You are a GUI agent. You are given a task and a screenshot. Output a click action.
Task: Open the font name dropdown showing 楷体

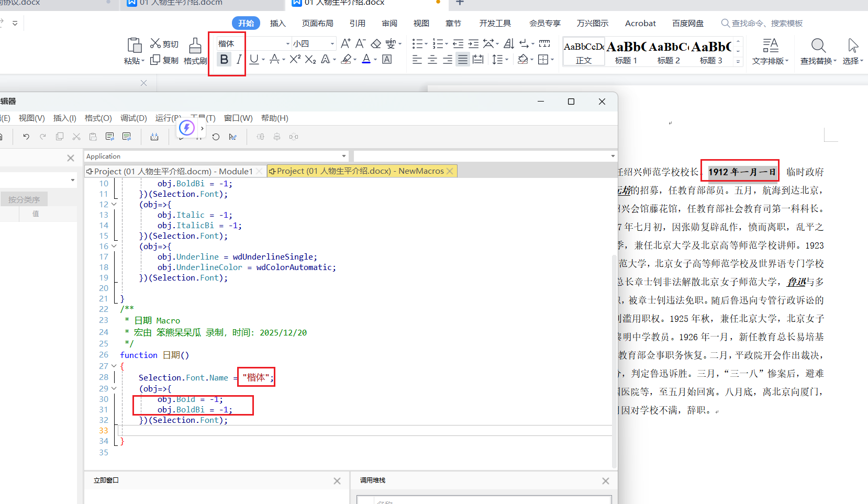tap(287, 44)
